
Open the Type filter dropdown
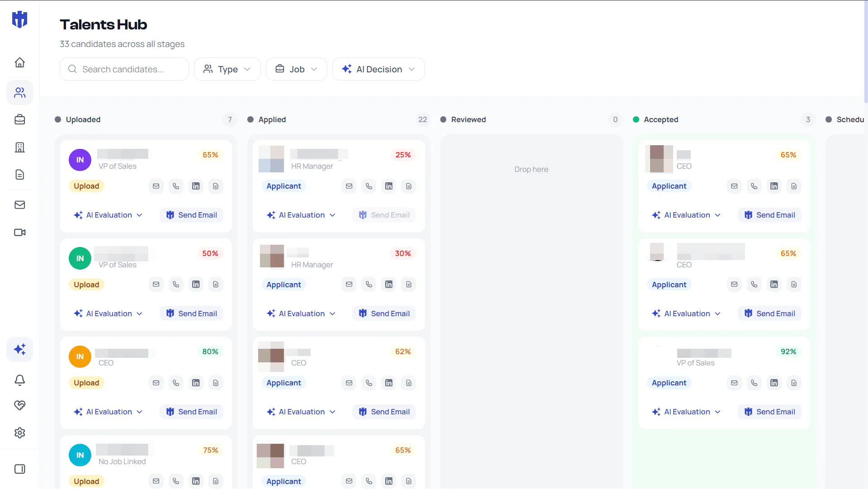click(x=227, y=69)
